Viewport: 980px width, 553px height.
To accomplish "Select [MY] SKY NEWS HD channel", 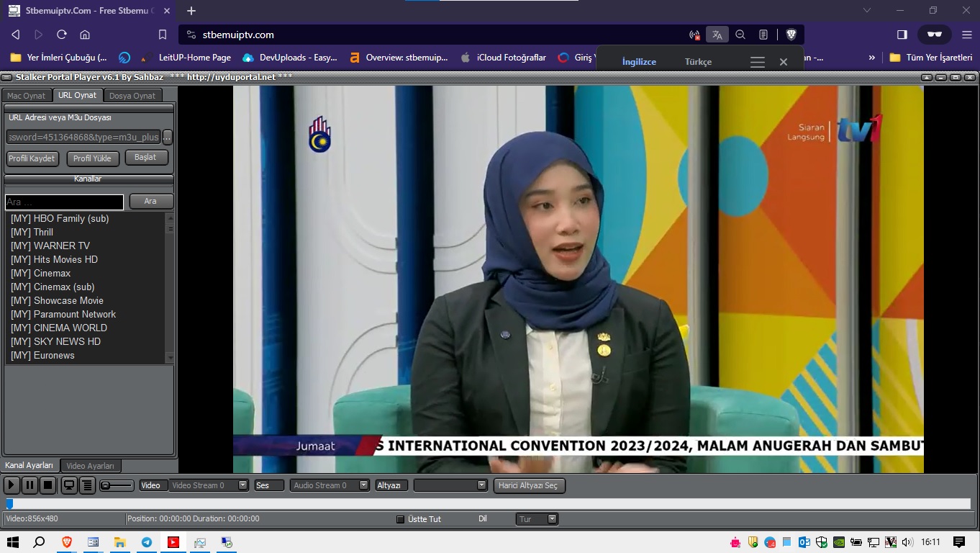I will (x=86, y=341).
